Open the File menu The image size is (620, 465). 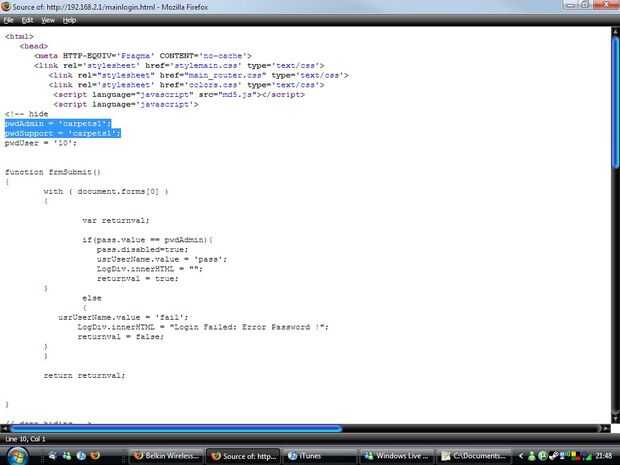pos(8,20)
